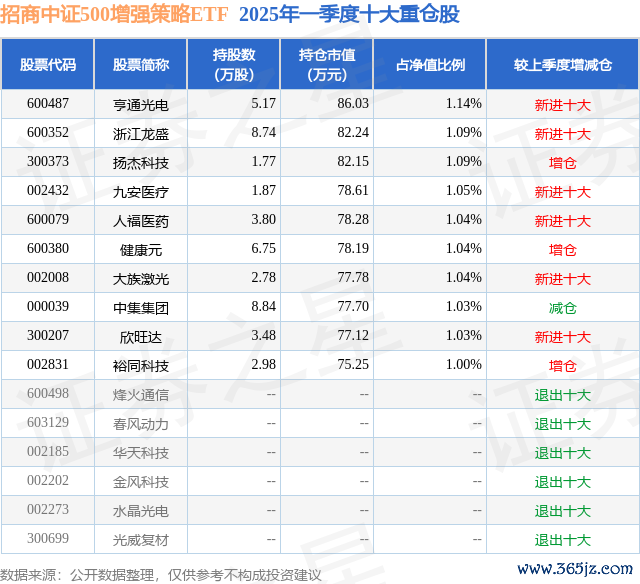Viewport: 640px width, 584px height.
Task: Click 退出十大 label for 春风动力
Action: (562, 424)
